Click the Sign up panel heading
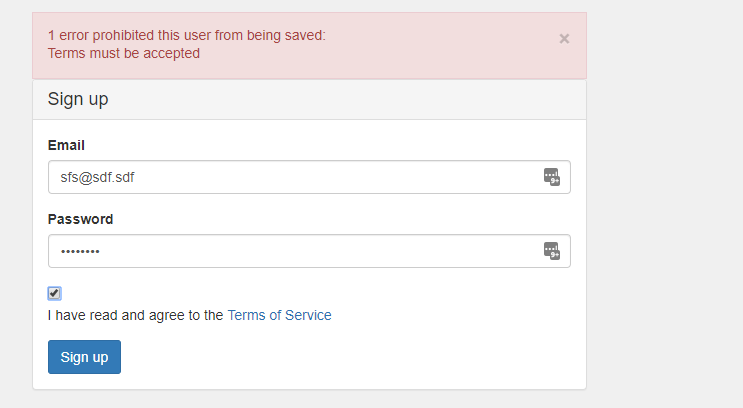Viewport: 743px width, 408px height. (78, 99)
